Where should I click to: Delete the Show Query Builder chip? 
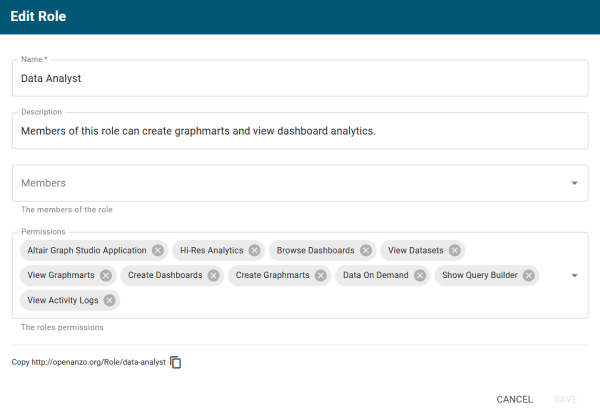tap(528, 275)
